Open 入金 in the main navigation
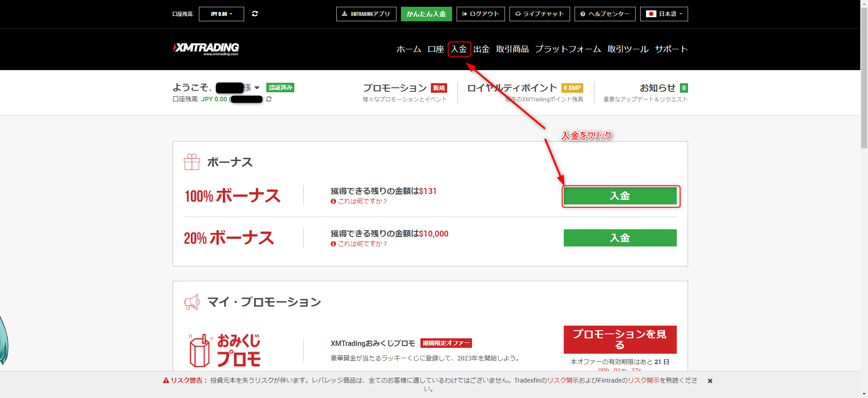Viewport: 868px width, 398px height. pos(459,49)
